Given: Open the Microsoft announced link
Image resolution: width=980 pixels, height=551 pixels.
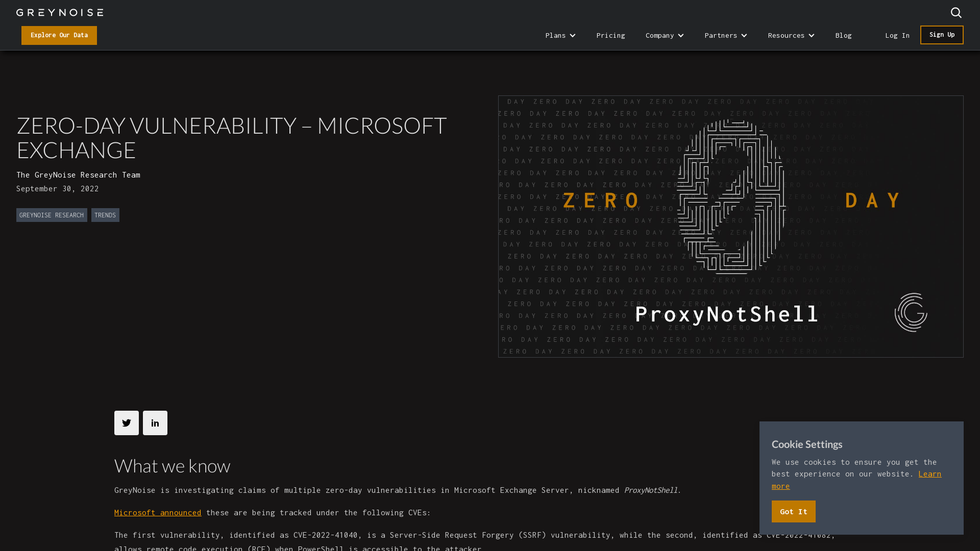Looking at the screenshot, I should [x=158, y=512].
